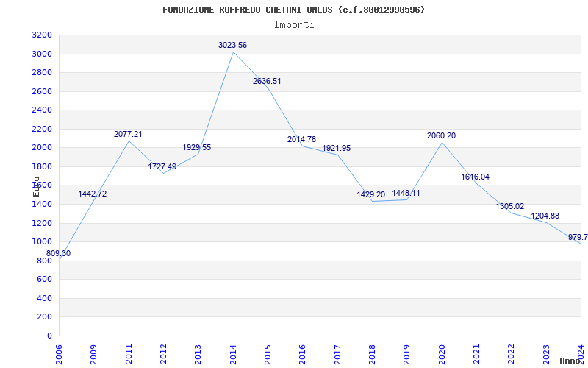Select the 809.30 data label
Image resolution: width=588 pixels, height=368 pixels.
click(58, 253)
